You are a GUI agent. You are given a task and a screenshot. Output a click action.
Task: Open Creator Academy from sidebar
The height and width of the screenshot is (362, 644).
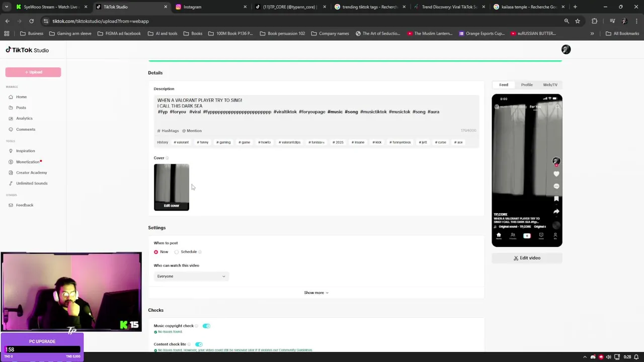coord(31,172)
